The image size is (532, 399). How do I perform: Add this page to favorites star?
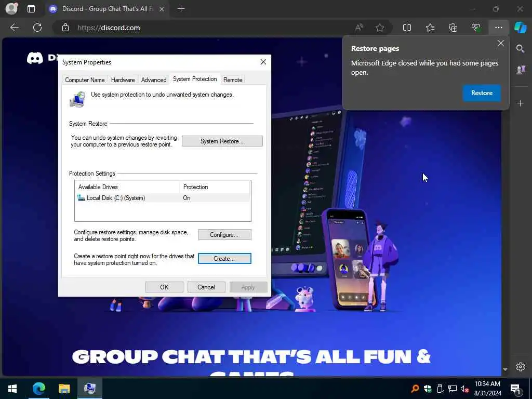click(x=380, y=28)
